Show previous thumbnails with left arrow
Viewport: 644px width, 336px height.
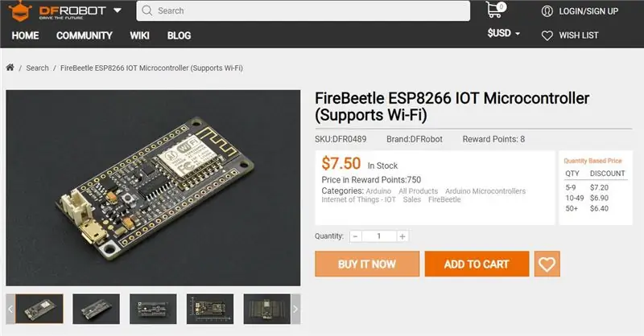pos(10,309)
